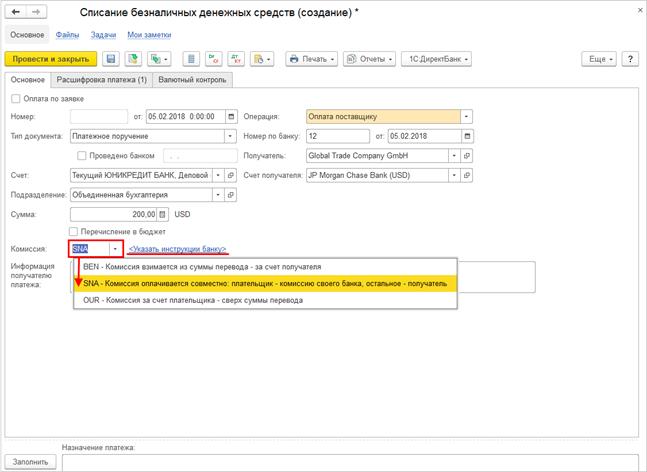
Task: Enable the Оплата по заявке checkbox
Action: pyautogui.click(x=15, y=98)
